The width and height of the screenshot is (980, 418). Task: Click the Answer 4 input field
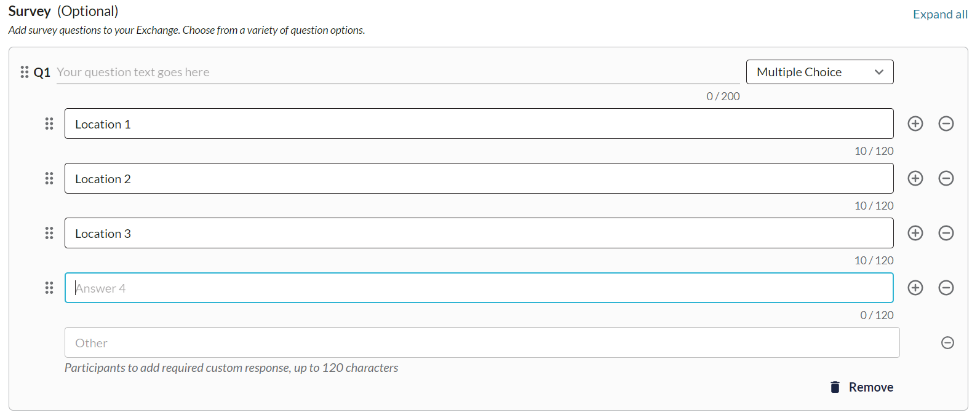tap(479, 288)
